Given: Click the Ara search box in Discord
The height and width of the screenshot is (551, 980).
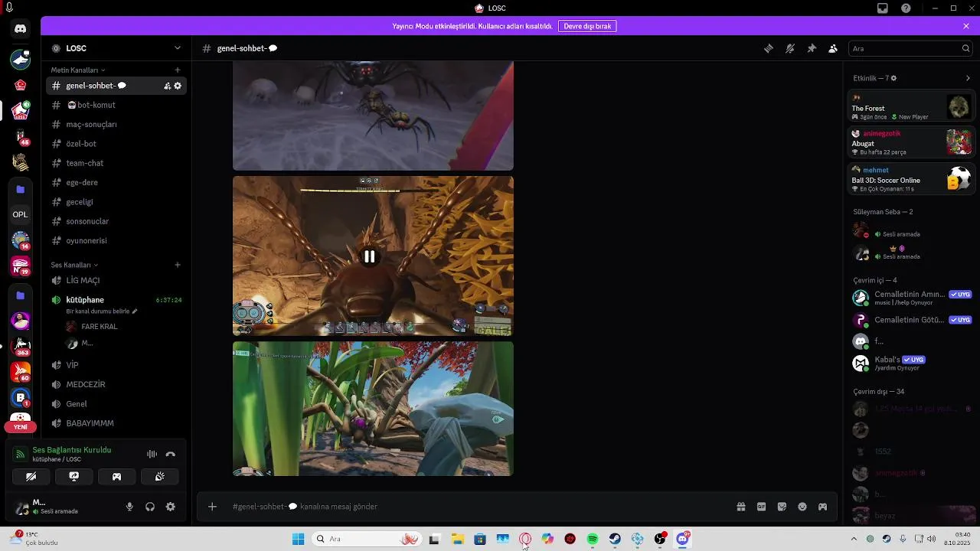Looking at the screenshot, I should coord(910,48).
